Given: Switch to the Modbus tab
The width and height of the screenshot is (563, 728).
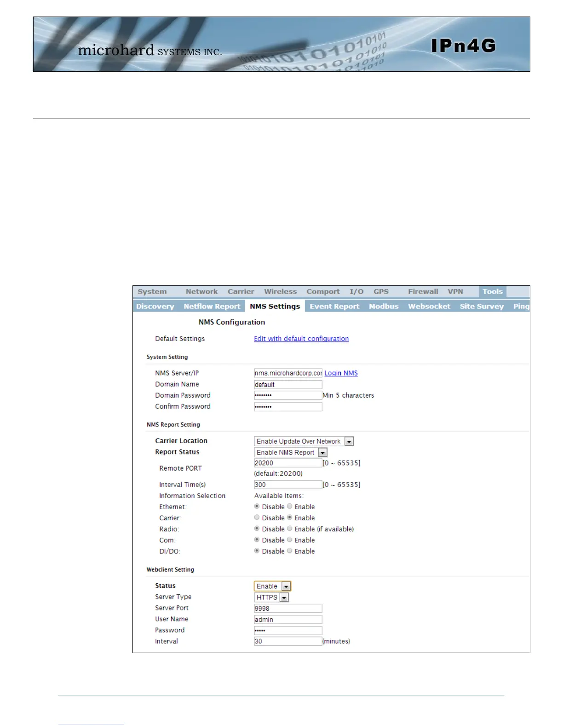Looking at the screenshot, I should coord(384,306).
